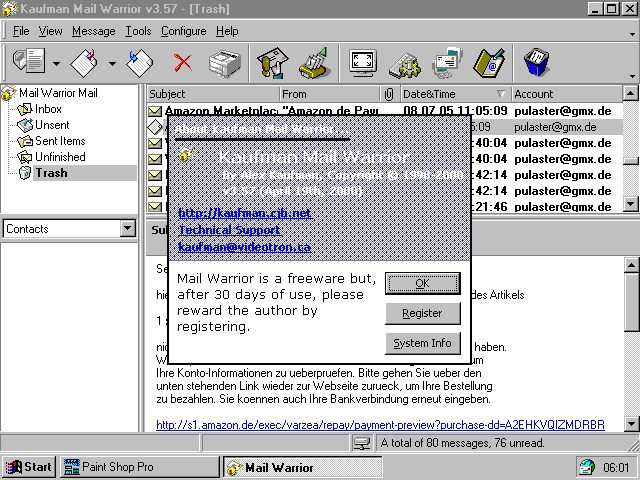
Task: Select the Mail Warrior Mail root folder
Action: click(58, 93)
